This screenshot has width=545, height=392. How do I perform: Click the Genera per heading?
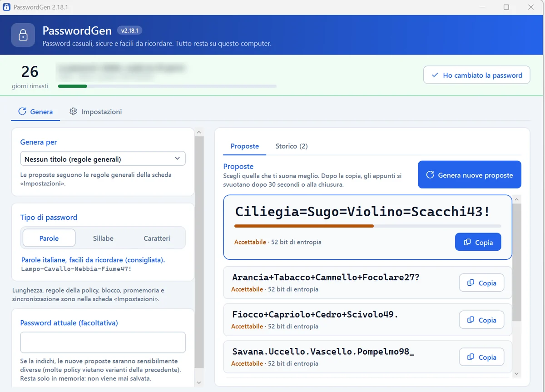[39, 142]
